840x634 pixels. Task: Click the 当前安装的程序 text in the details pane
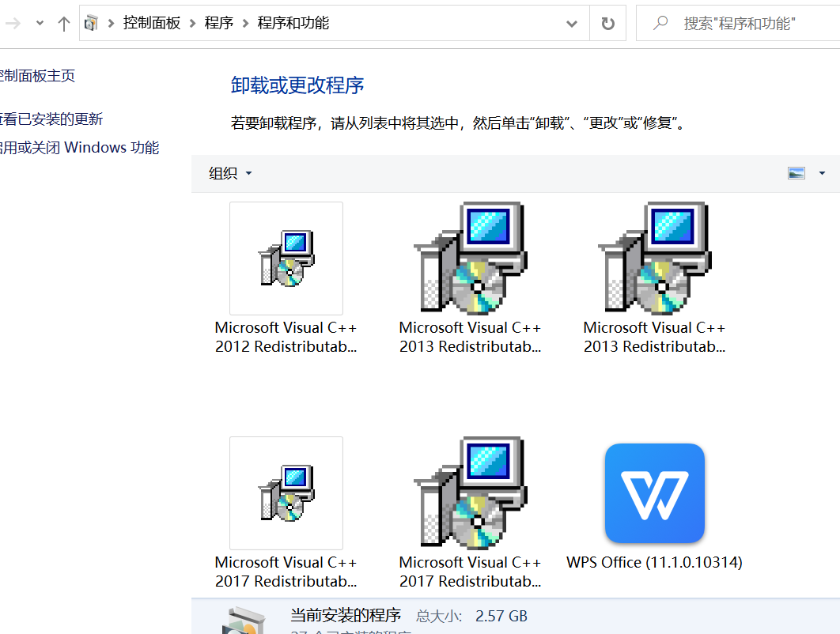click(x=346, y=615)
